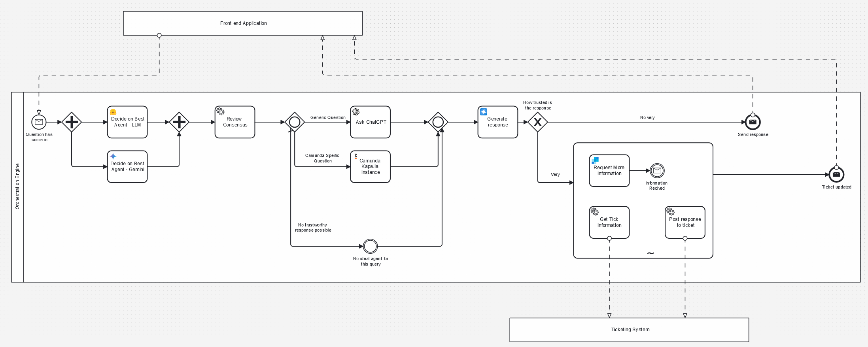Click the 'Very' sequence flow label
Image resolution: width=868 pixels, height=347 pixels.
(555, 174)
